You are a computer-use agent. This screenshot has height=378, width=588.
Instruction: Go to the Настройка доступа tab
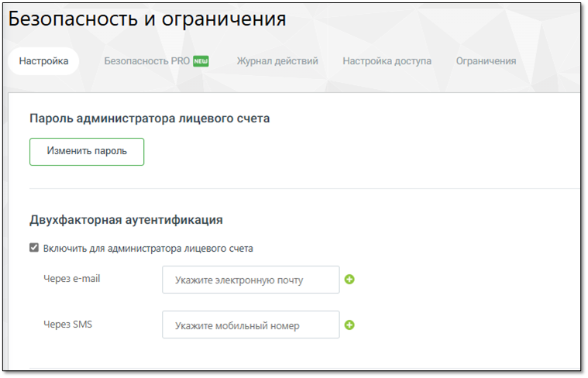[x=387, y=61]
